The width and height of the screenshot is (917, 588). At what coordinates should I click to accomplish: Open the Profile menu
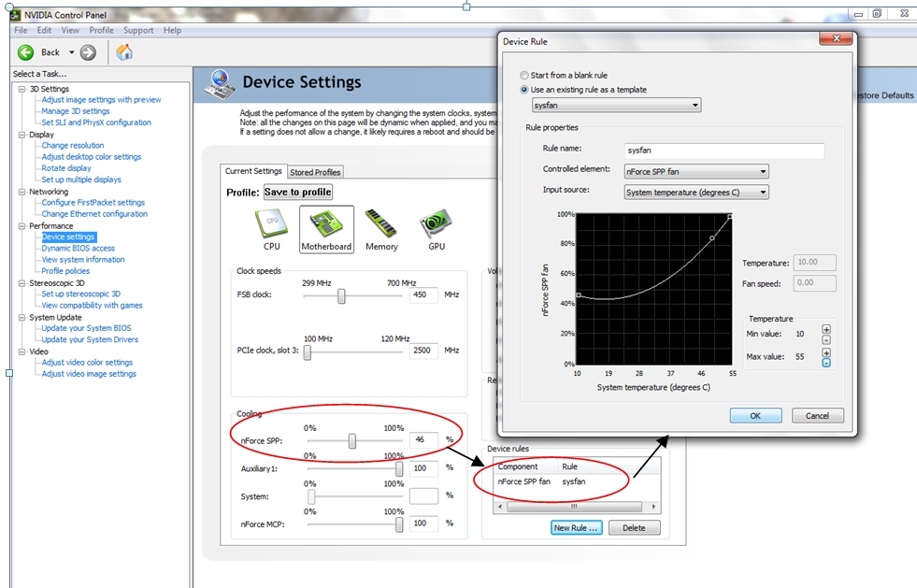[101, 31]
